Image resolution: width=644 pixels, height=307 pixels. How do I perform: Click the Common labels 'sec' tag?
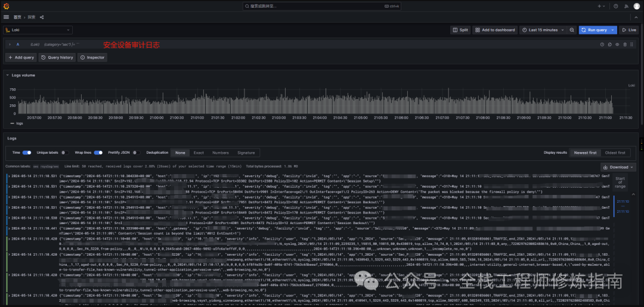click(x=36, y=167)
